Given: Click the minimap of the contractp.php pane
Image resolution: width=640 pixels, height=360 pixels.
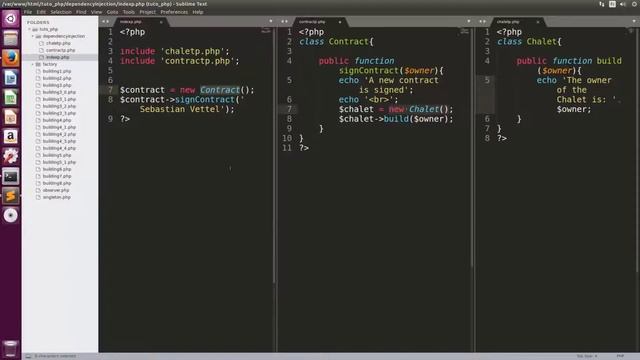Looking at the screenshot, I should click(x=464, y=31).
